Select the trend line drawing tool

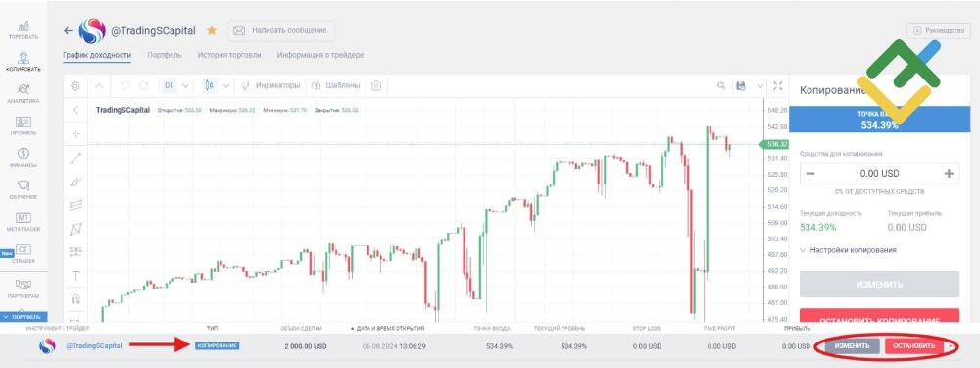click(75, 158)
